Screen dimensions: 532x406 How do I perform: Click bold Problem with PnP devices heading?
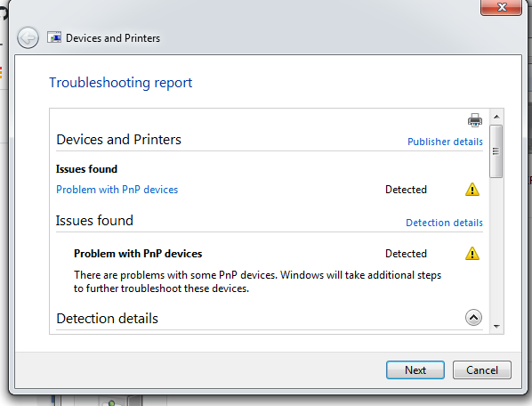(x=138, y=254)
